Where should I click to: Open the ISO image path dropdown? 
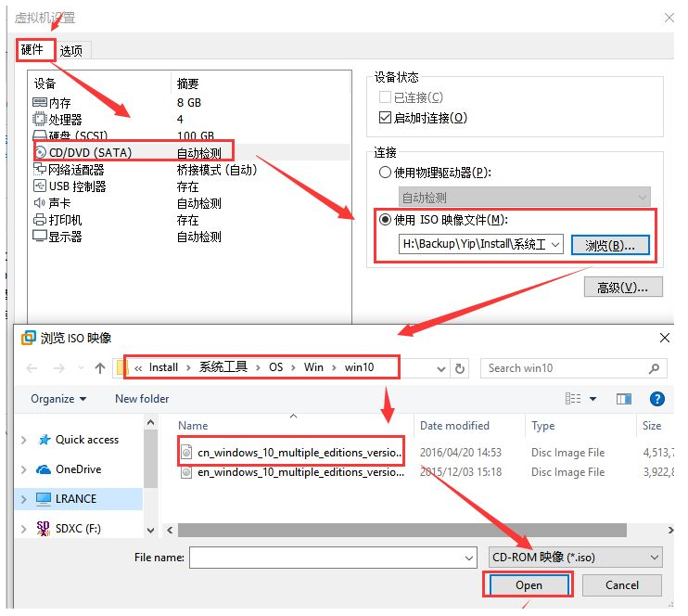[554, 245]
